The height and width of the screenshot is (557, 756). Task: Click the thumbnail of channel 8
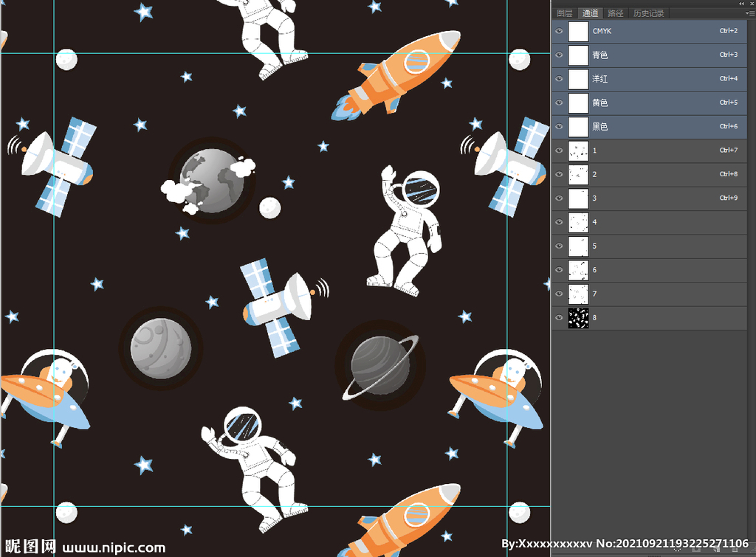point(578,318)
